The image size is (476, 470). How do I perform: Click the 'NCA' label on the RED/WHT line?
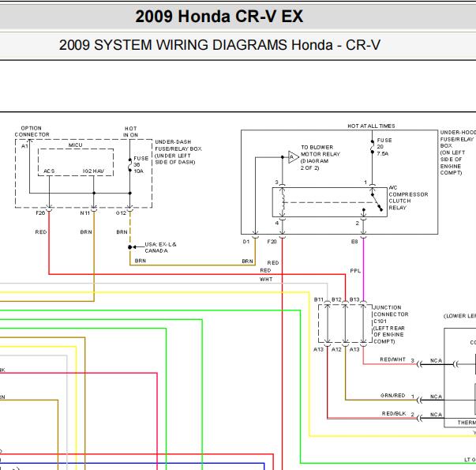436,361
